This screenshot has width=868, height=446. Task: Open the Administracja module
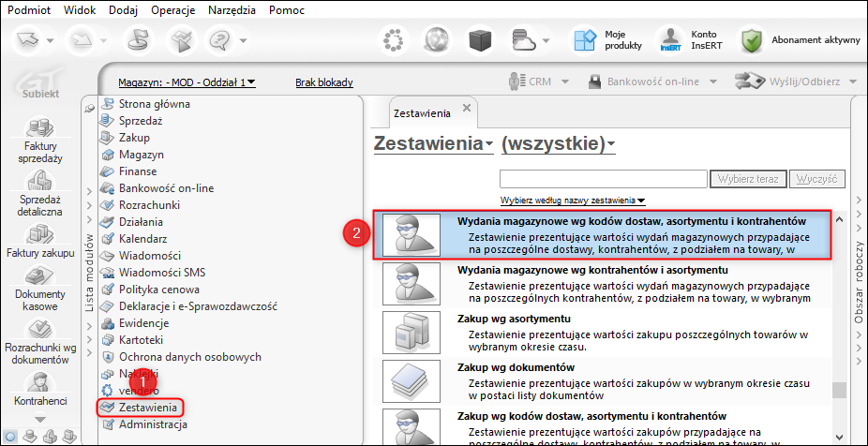click(x=153, y=425)
